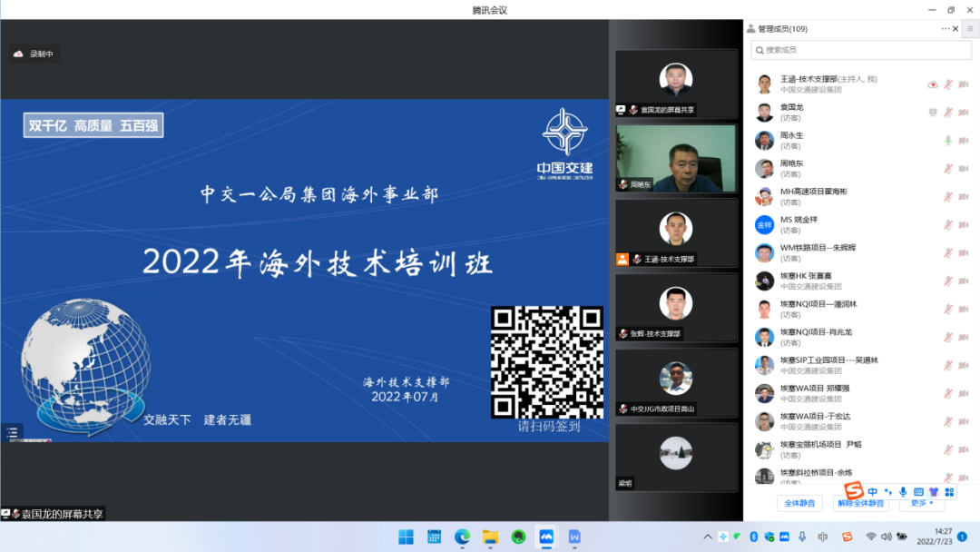The image size is (980, 552).
Task: Toggle the microphone for 王涵-技术支撑部
Action: [x=948, y=84]
